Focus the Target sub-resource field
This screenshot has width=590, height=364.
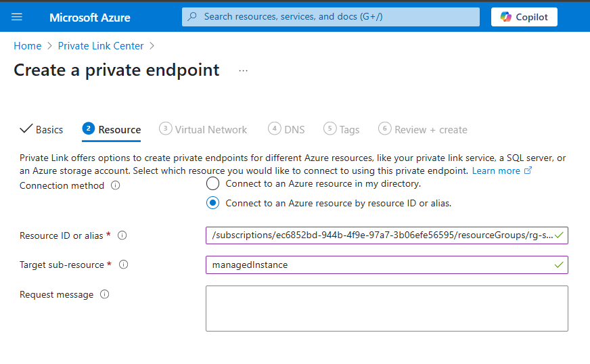coord(387,265)
